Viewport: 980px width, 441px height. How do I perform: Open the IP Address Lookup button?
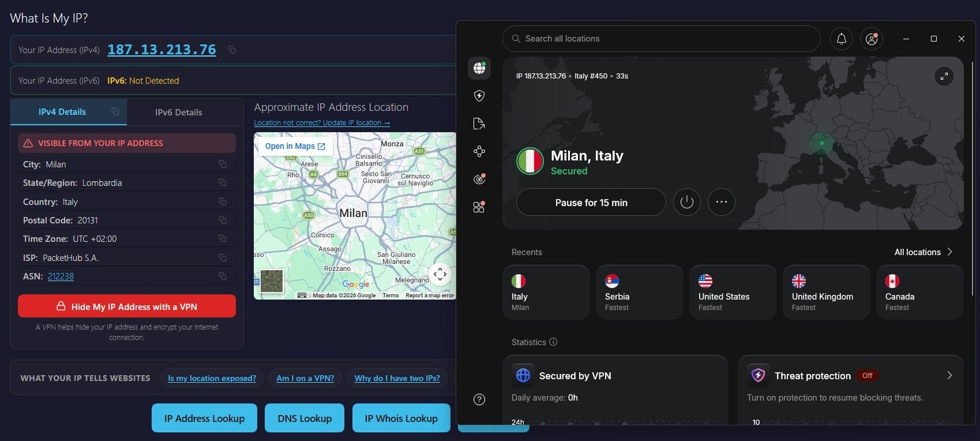coord(204,418)
